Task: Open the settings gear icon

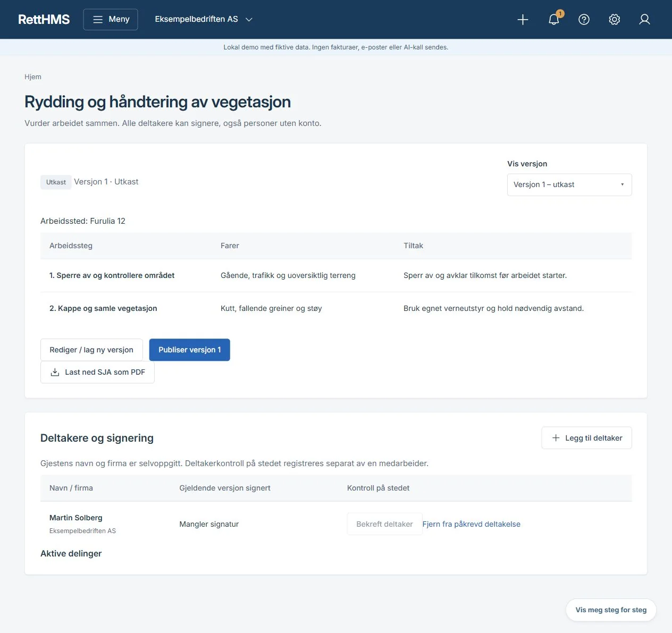Action: tap(615, 20)
